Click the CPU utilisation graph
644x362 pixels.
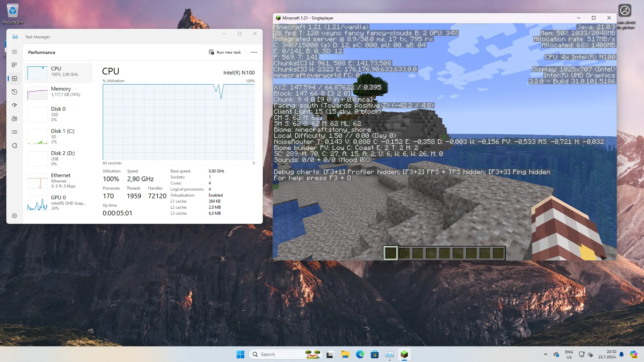(x=179, y=122)
